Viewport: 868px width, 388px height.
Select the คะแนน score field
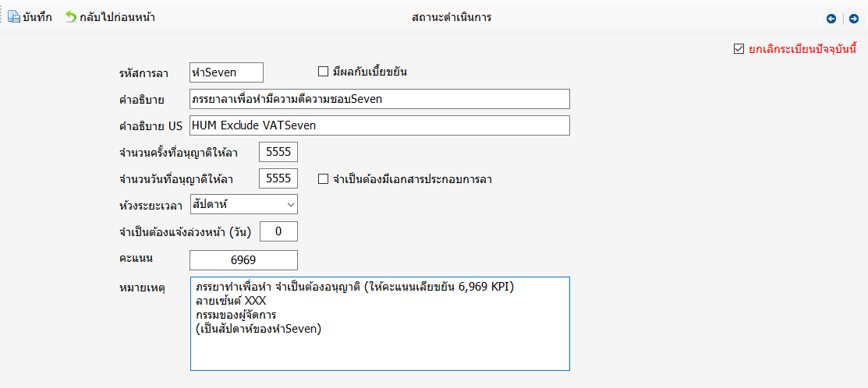[x=243, y=259]
